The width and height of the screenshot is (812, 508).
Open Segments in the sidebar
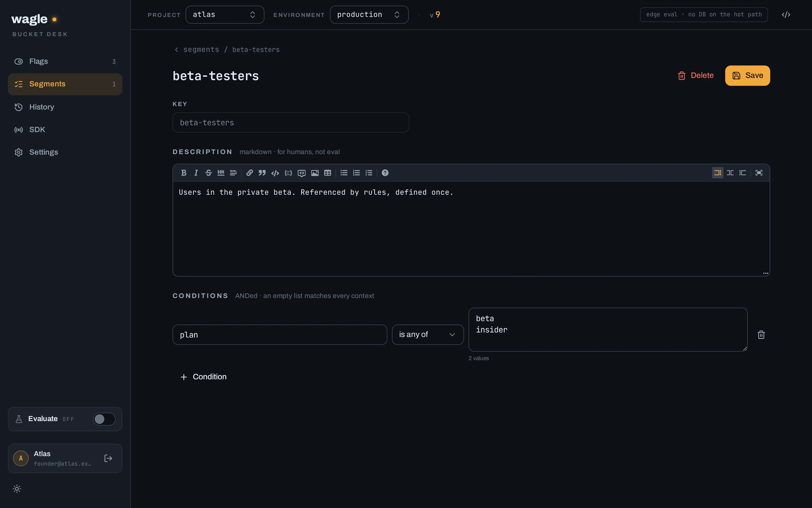[x=65, y=84]
